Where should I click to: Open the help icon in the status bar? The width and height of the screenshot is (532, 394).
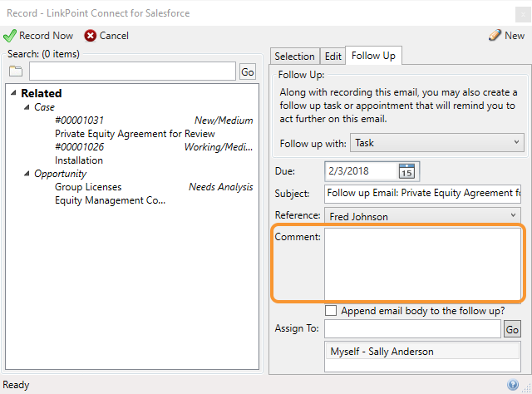point(513,385)
